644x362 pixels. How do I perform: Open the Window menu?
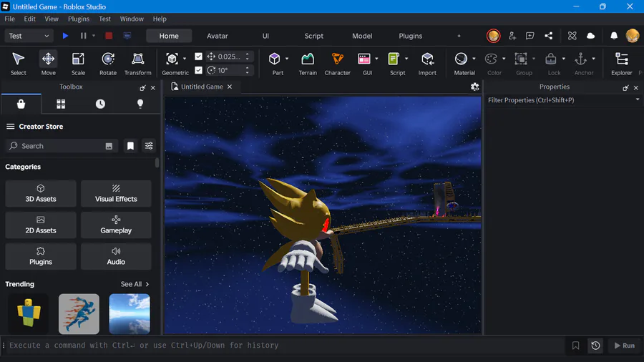[x=132, y=19]
